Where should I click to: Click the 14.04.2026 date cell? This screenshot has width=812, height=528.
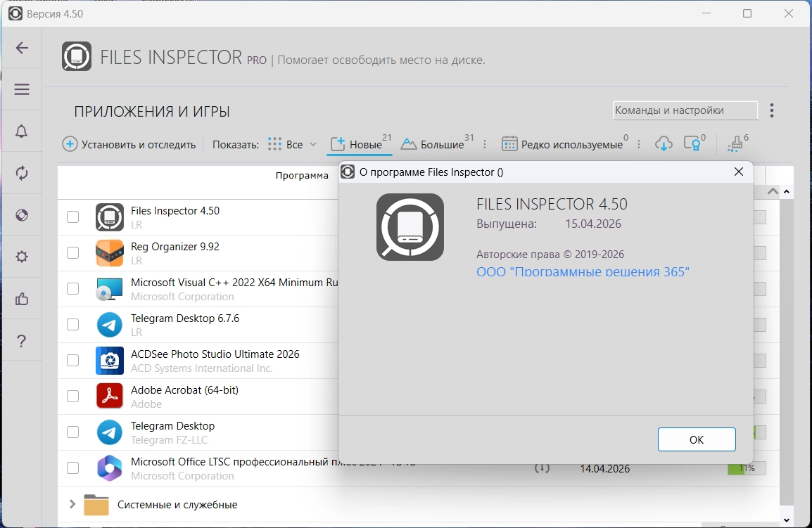605,469
